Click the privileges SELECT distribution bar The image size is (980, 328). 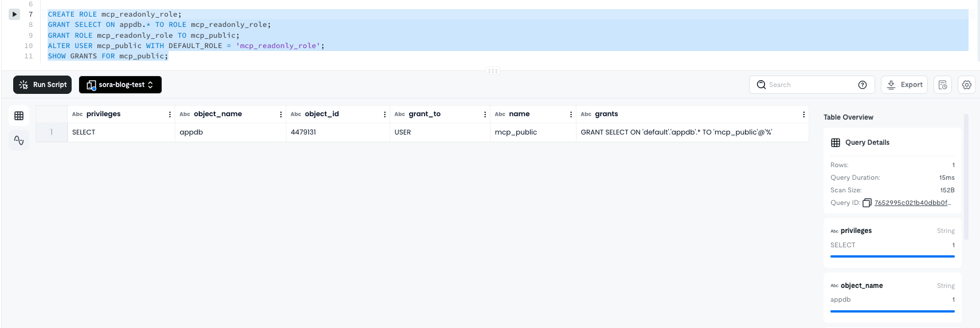click(892, 256)
